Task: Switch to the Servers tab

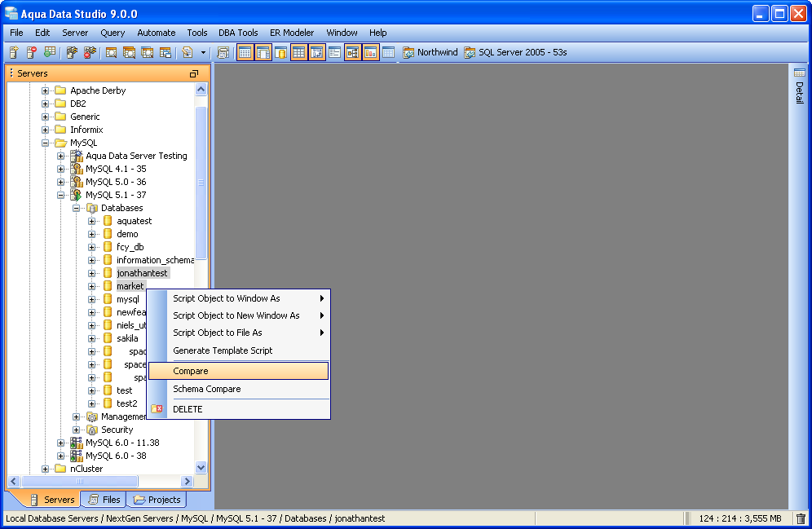Action: pyautogui.click(x=52, y=500)
